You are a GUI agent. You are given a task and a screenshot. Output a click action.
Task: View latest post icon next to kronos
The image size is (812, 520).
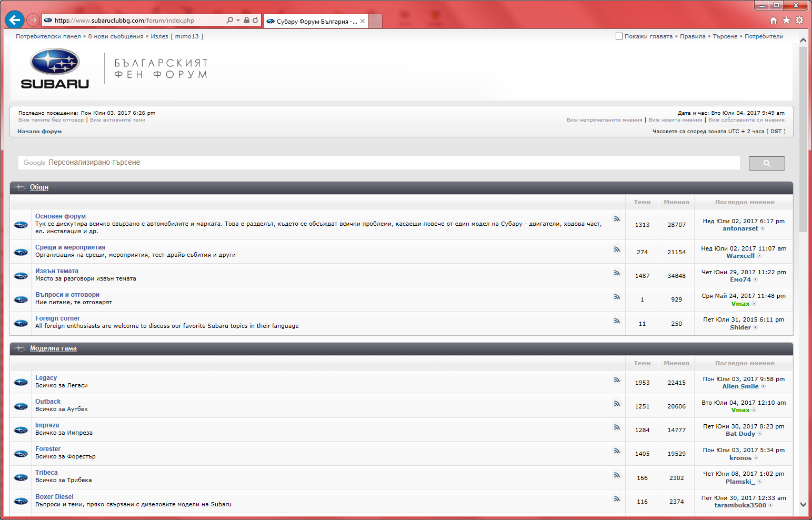point(756,458)
